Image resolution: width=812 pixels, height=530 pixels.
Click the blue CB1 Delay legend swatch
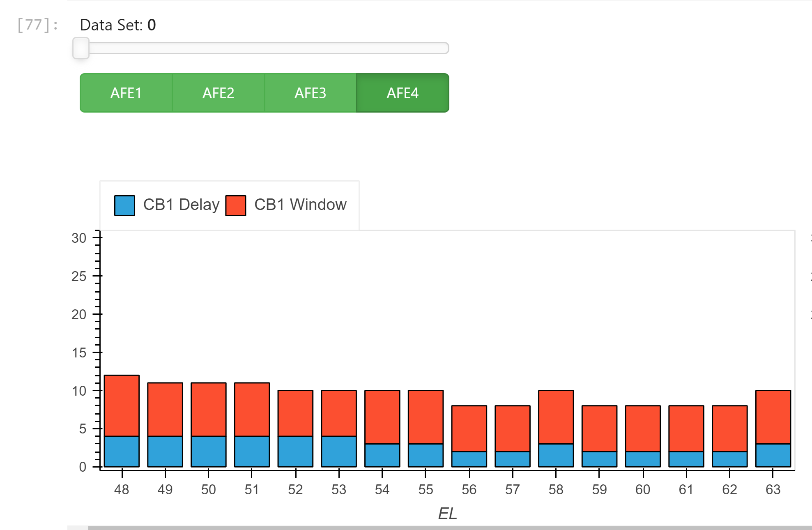124,205
